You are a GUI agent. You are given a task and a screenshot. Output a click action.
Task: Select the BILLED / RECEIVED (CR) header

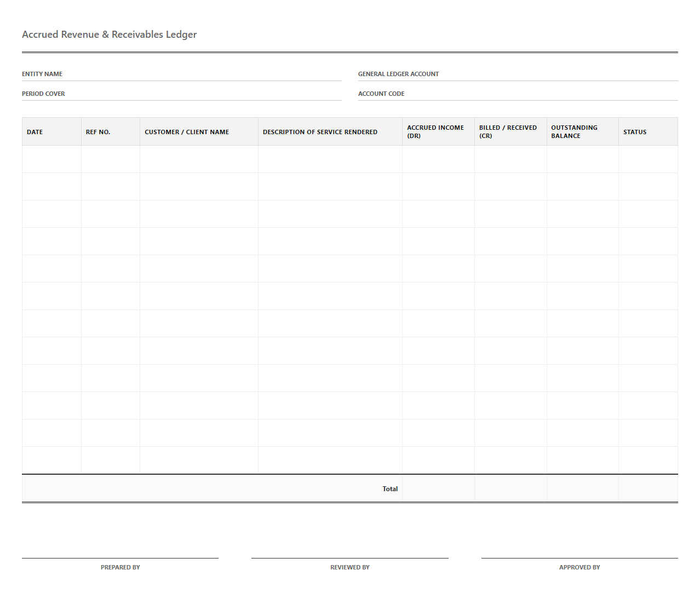[510, 132]
